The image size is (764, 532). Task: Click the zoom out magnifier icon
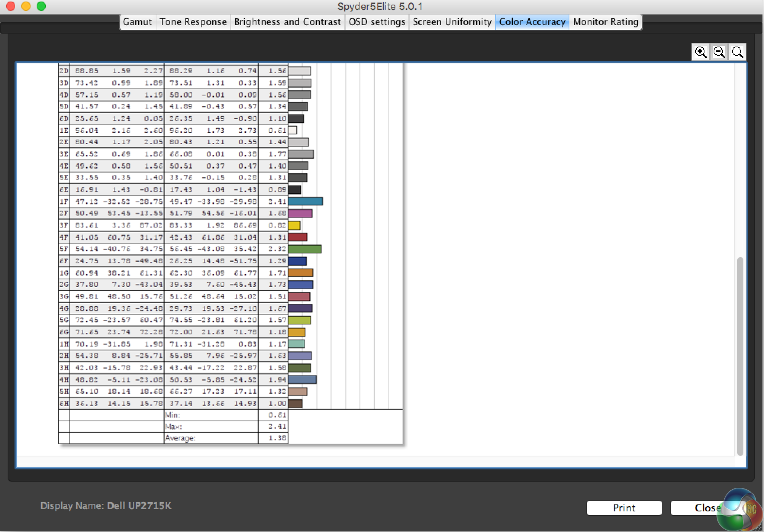(719, 52)
